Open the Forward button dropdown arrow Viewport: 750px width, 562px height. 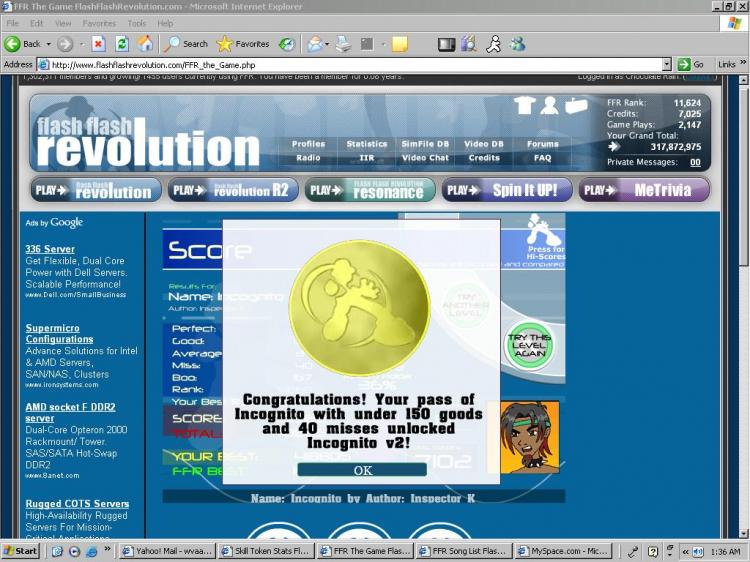(82, 44)
